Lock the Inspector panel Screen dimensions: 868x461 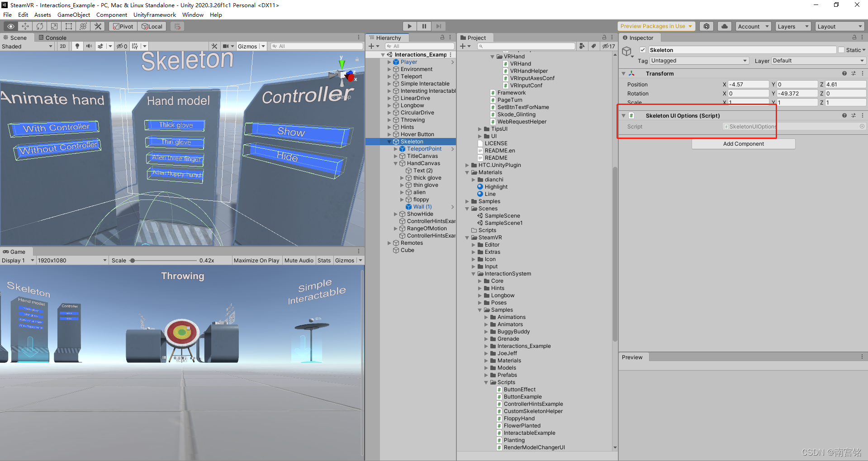click(x=854, y=38)
